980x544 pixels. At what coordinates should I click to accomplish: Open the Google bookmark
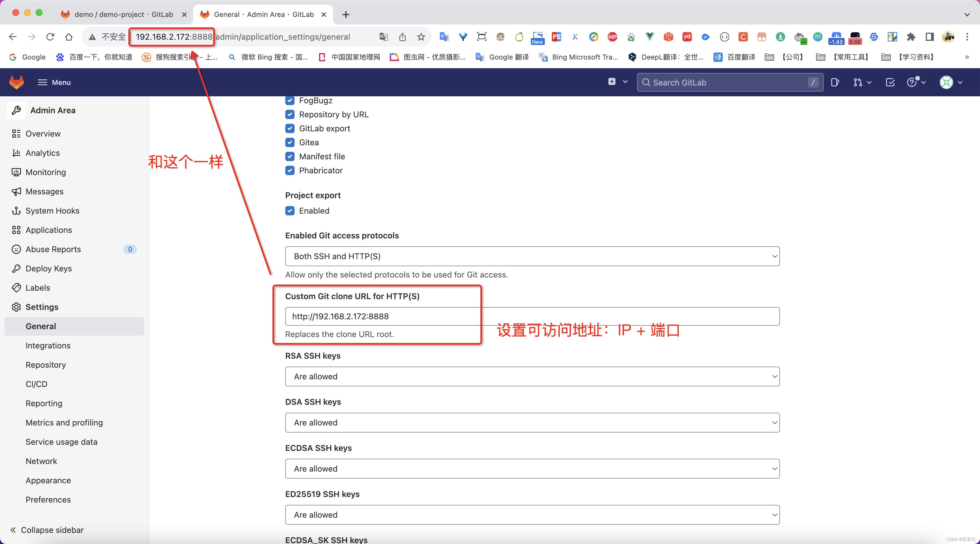[x=27, y=57]
